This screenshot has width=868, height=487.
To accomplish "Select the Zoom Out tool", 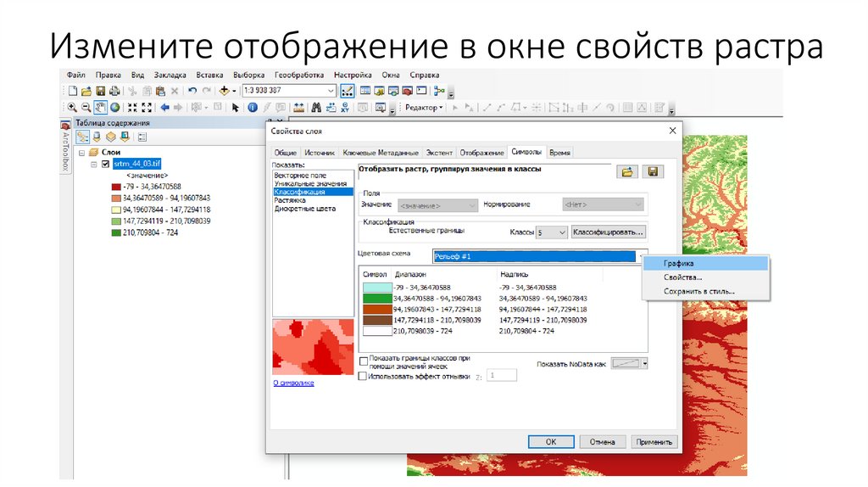I will point(86,108).
